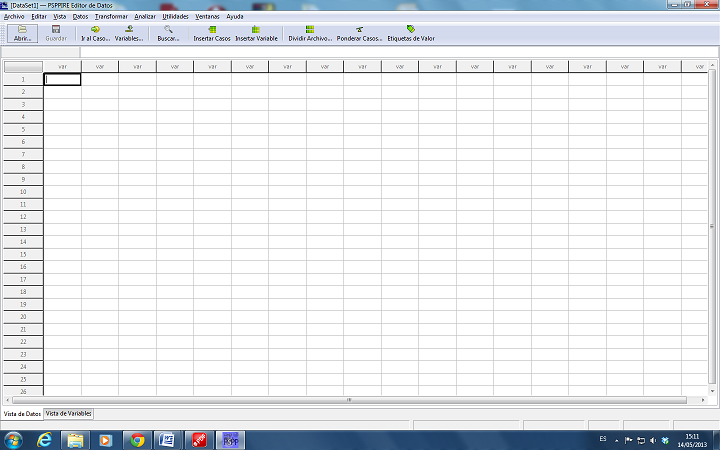
Task: Open Windows Media Player taskbar icon
Action: (x=105, y=440)
